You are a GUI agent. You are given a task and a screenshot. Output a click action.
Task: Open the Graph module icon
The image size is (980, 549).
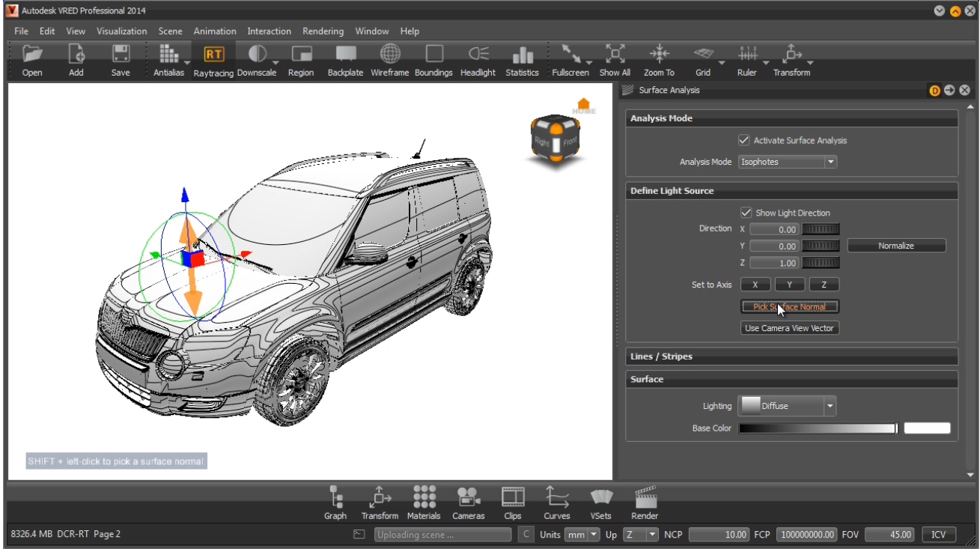coord(335,497)
